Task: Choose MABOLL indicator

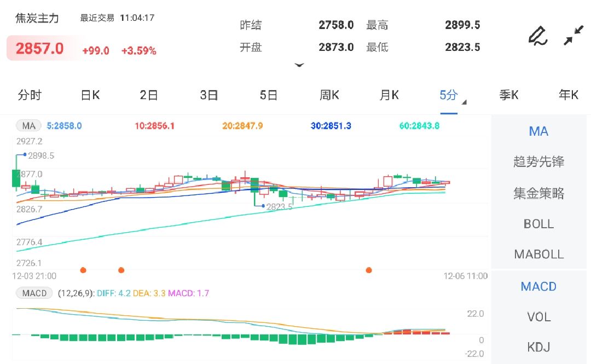Action: (x=538, y=254)
